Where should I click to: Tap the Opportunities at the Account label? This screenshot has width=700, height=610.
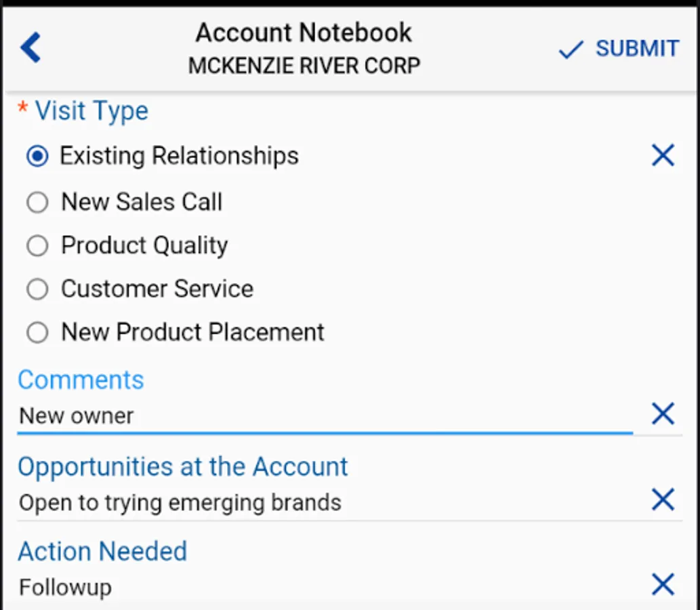tap(182, 466)
